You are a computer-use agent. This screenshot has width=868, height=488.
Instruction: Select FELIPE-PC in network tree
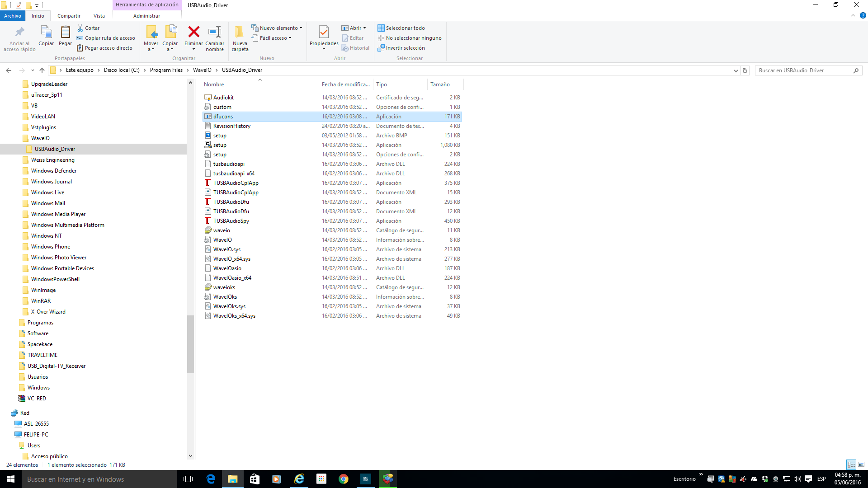tap(36, 435)
